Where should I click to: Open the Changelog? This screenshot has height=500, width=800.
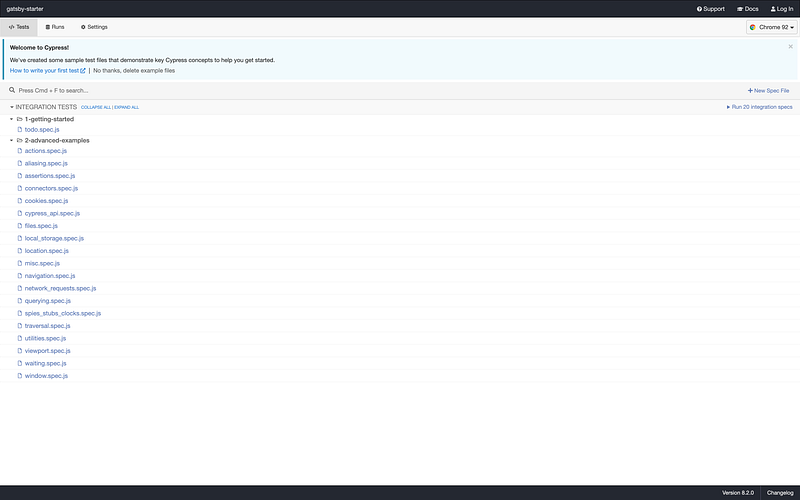[x=780, y=493]
